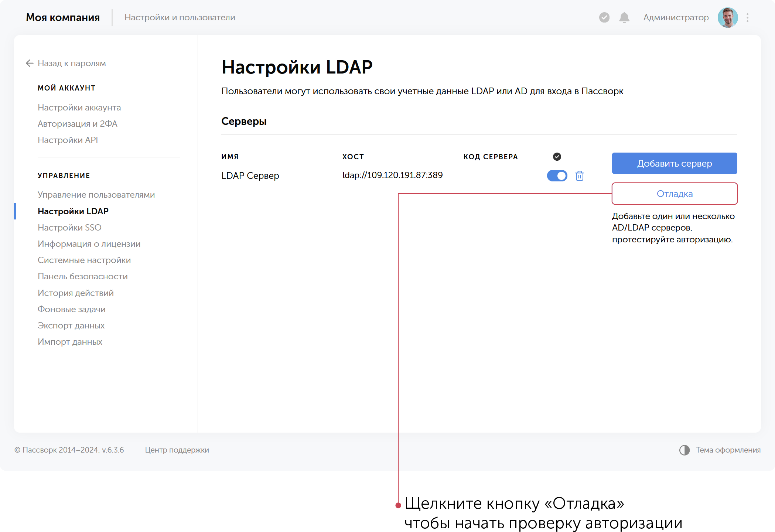Open Управление пользователями section
This screenshot has width=775, height=532.
pos(96,195)
